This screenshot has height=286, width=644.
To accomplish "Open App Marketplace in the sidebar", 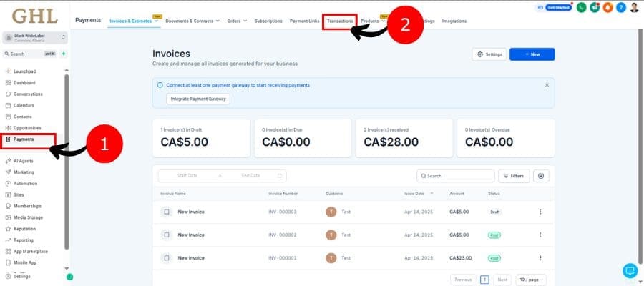I will (30, 251).
